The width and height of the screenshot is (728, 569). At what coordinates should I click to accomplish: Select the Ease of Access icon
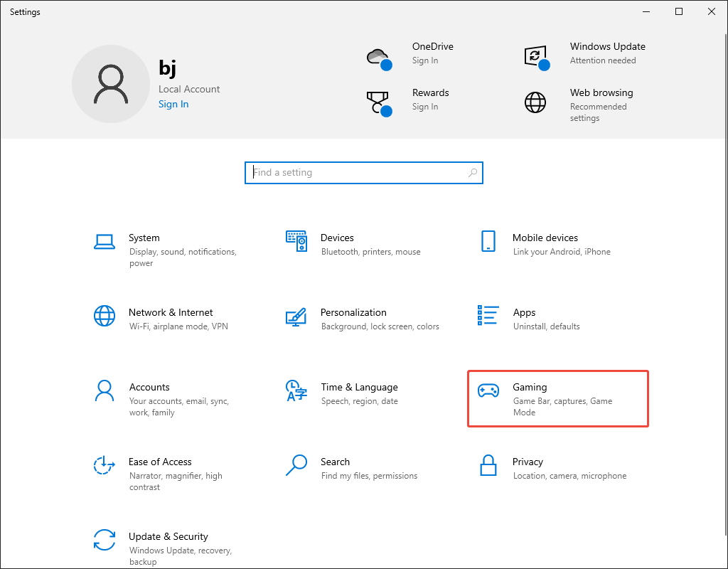click(x=105, y=466)
